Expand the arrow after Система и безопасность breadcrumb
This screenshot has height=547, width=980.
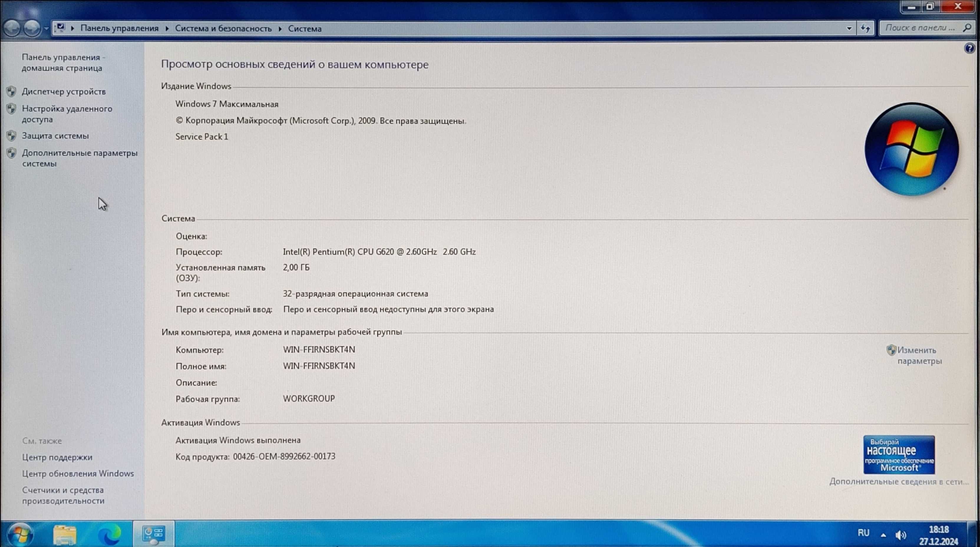tap(280, 29)
